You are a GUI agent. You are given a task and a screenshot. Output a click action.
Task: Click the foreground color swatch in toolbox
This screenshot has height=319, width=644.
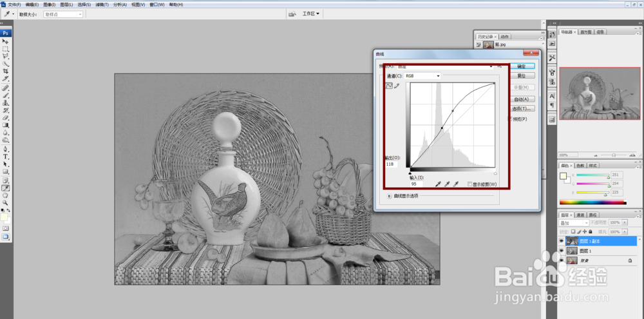4,217
